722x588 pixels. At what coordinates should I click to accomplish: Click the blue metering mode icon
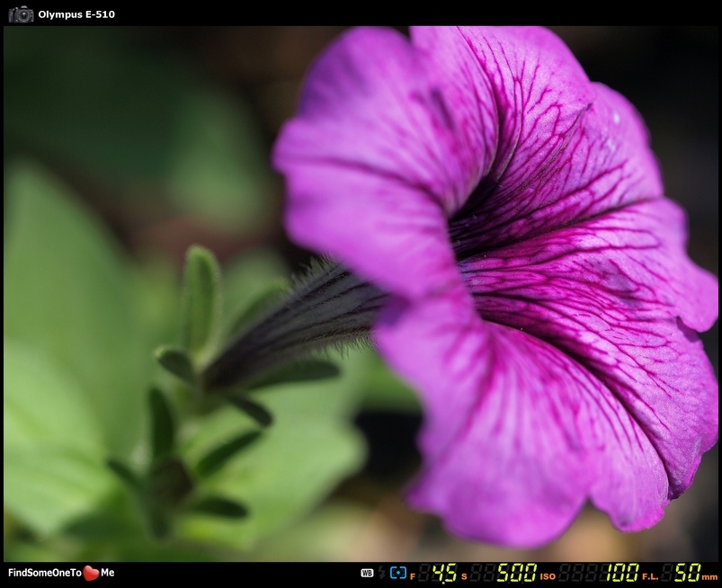[398, 573]
